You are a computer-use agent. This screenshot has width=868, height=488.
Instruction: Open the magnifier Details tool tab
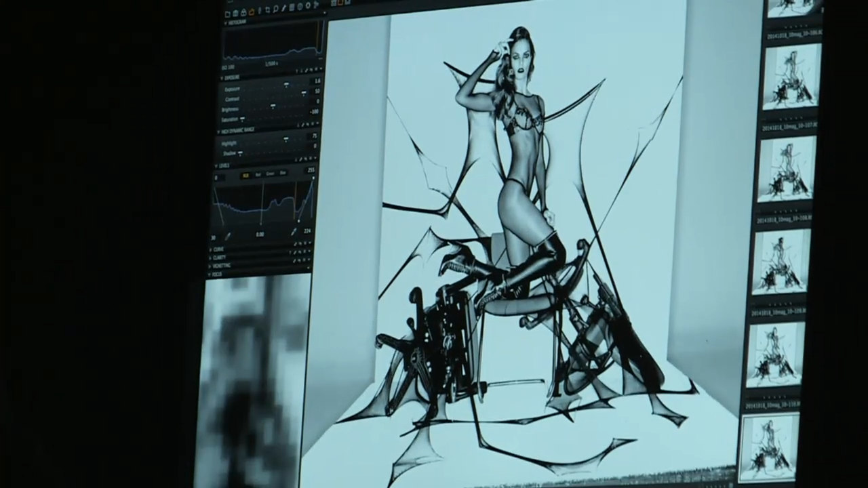[276, 9]
